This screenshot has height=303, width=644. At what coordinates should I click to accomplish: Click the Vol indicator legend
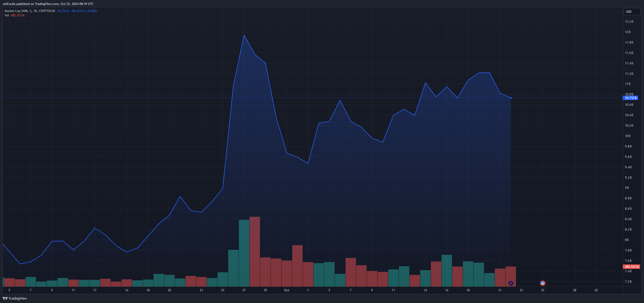point(7,15)
